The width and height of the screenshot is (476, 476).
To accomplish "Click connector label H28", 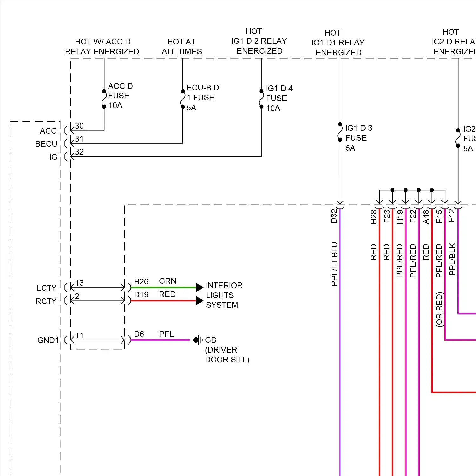I will point(374,217).
